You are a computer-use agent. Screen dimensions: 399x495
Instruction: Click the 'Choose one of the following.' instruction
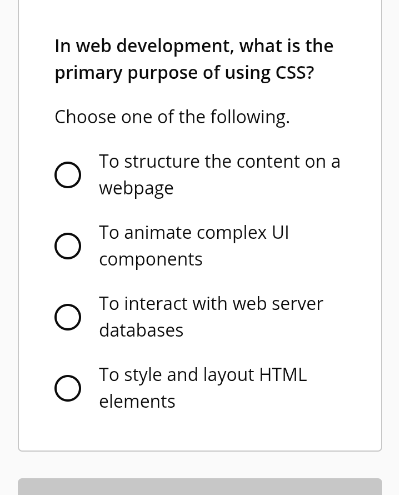click(x=172, y=117)
